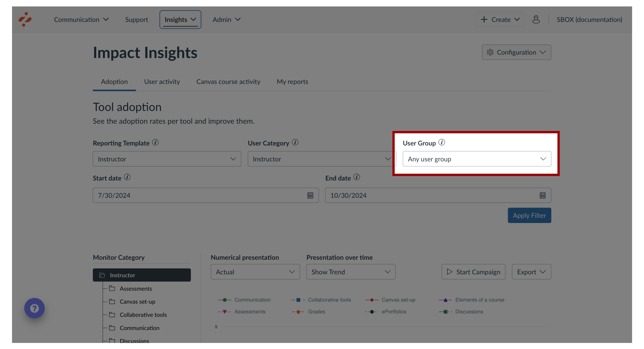This screenshot has height=349, width=644.
Task: Click Apply Filter button
Action: (529, 215)
